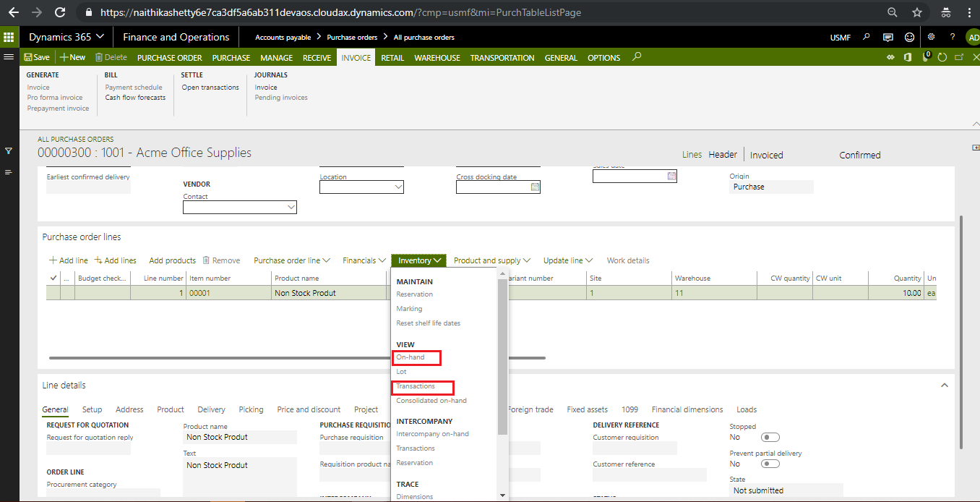Click the horizontal scrollbar of the lines grid
The height and width of the screenshot is (502, 980).
[x=297, y=357]
